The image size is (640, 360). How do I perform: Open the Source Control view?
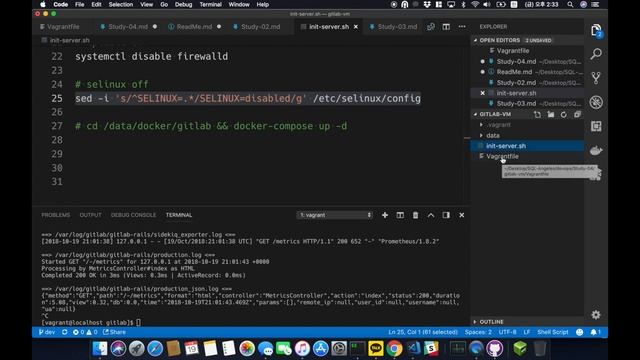[x=596, y=78]
